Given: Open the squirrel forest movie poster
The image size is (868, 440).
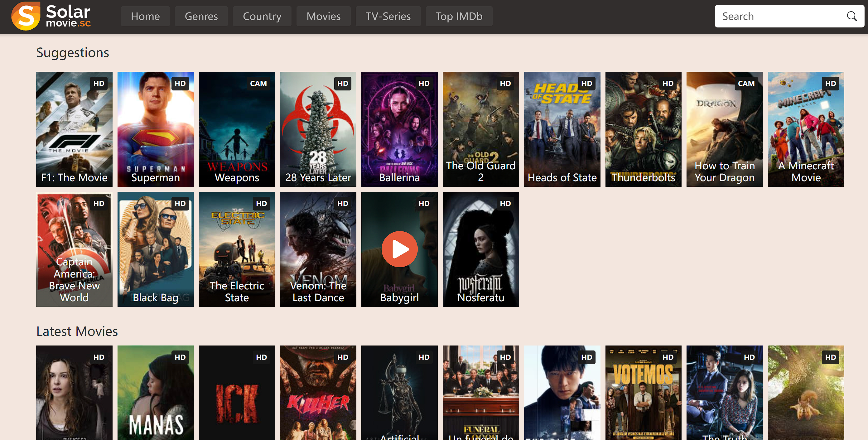Looking at the screenshot, I should click(806, 393).
